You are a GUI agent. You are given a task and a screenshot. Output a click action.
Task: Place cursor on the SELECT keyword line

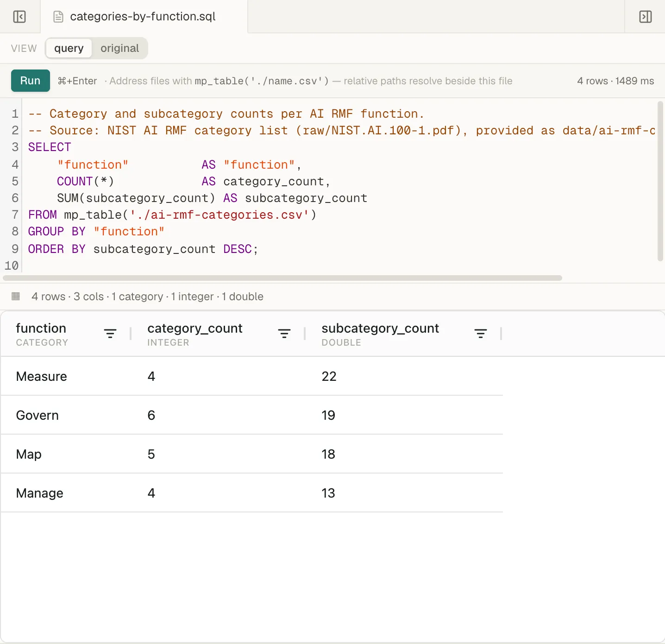(50, 147)
